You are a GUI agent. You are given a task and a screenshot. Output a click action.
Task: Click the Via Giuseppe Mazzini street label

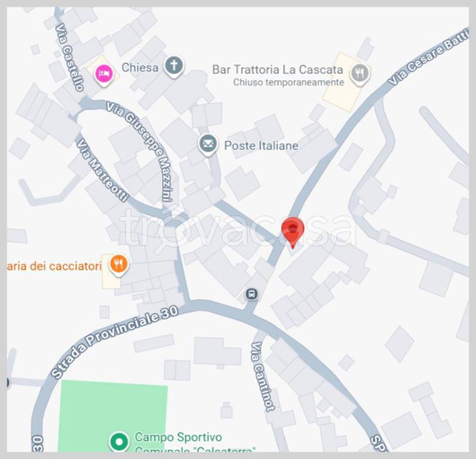click(x=140, y=151)
